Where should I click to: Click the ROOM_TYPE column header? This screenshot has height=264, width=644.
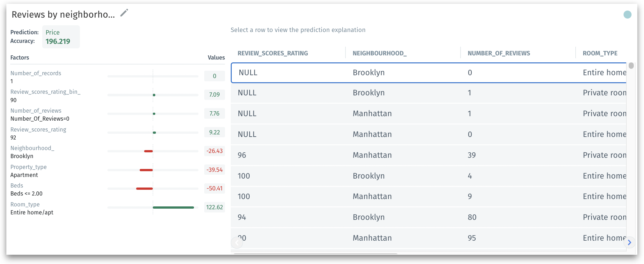pos(600,53)
